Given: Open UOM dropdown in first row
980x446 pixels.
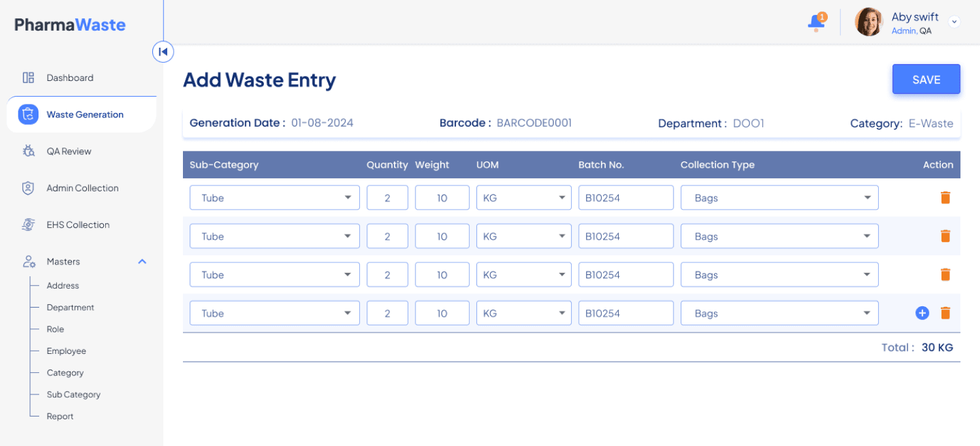Looking at the screenshot, I should pos(524,198).
